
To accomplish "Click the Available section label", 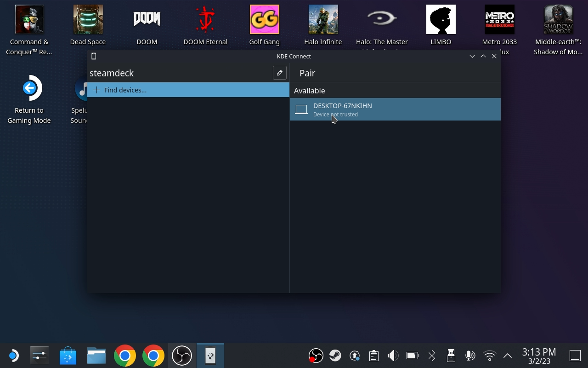I will pos(310,91).
